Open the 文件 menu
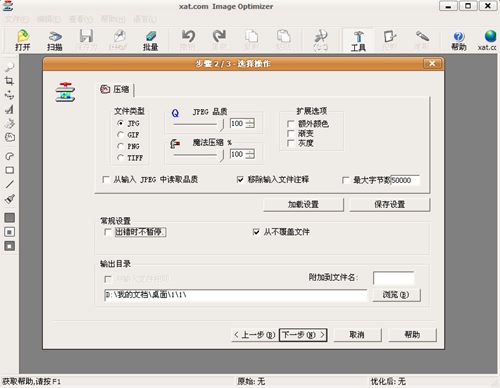500x388 pixels. click(x=17, y=19)
